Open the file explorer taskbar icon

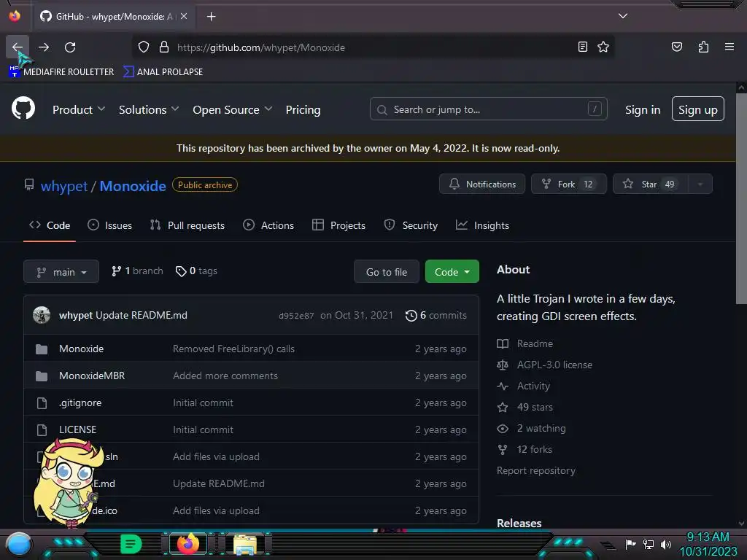click(245, 545)
